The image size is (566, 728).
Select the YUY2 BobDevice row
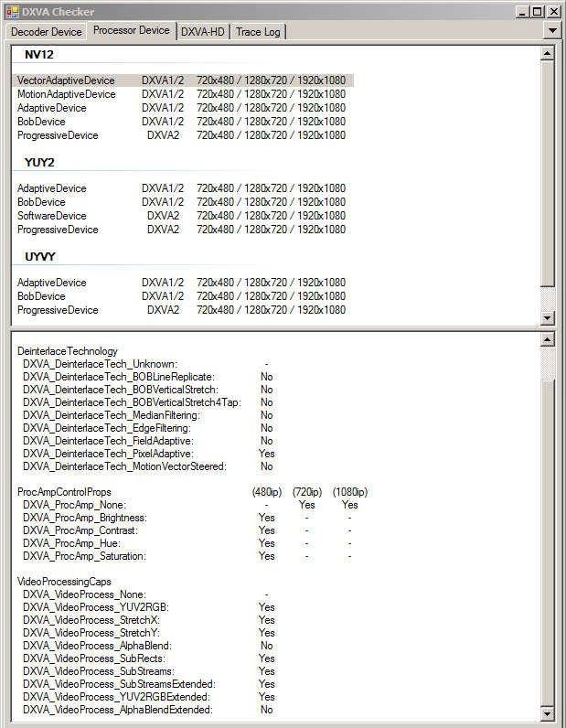[x=183, y=202]
